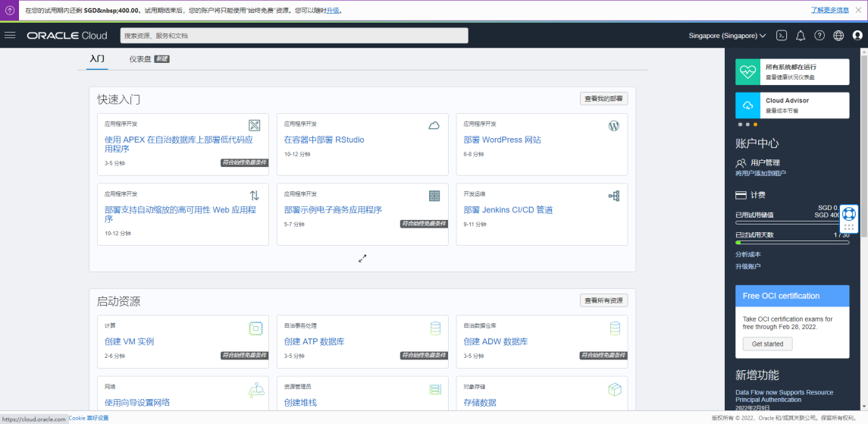Open 部署 WordPress 网站 link
This screenshot has width=868, height=424.
click(502, 140)
